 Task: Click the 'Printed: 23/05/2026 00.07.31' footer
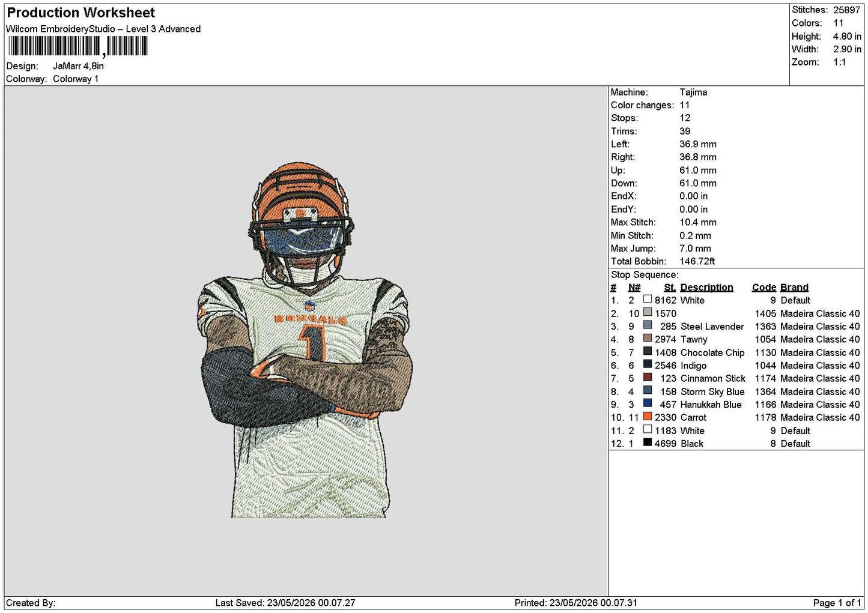click(x=576, y=603)
